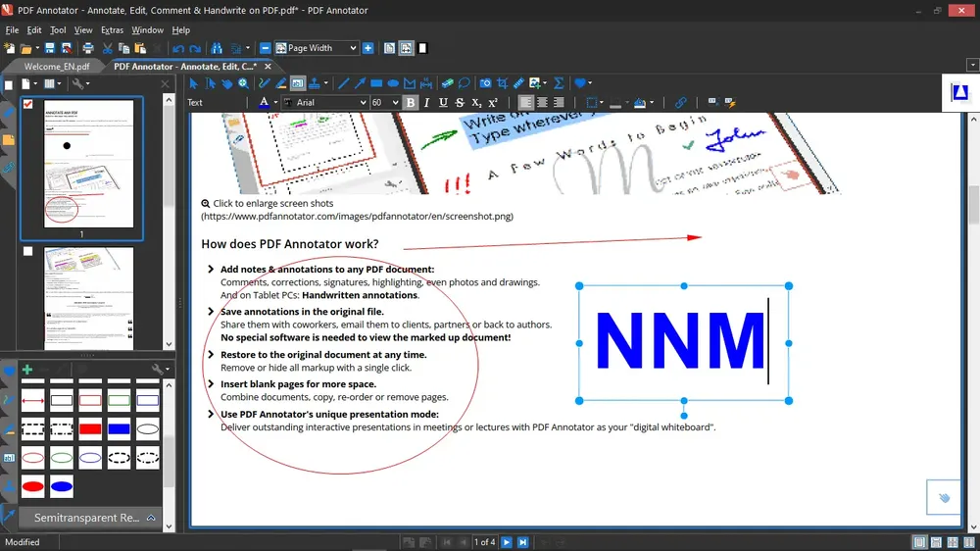This screenshot has height=551, width=980.
Task: Toggle Strikethrough text formatting
Action: [x=460, y=103]
